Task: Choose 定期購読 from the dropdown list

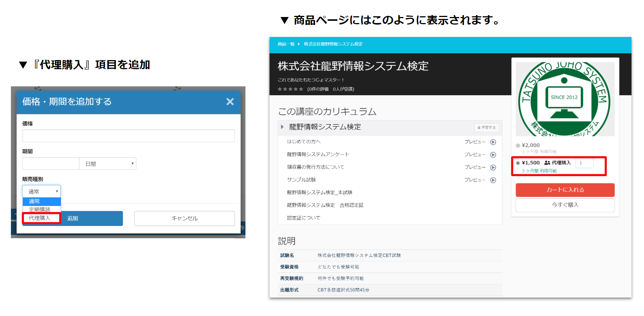Action: coord(40,209)
